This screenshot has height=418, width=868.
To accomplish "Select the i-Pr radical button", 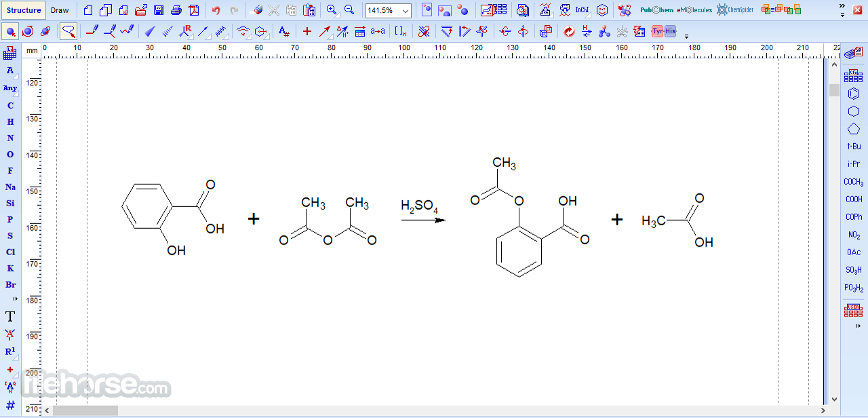I will pos(854,164).
